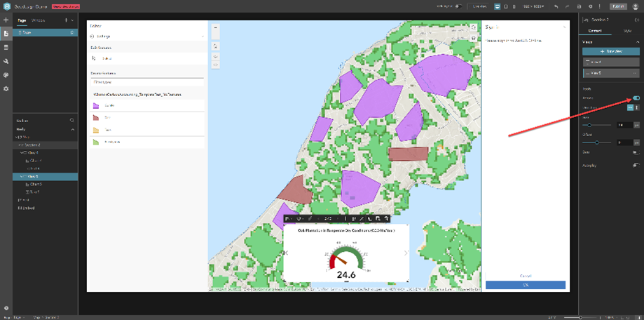This screenshot has height=320, width=644.
Task: Toggle the Arrows switch off
Action: [x=636, y=98]
